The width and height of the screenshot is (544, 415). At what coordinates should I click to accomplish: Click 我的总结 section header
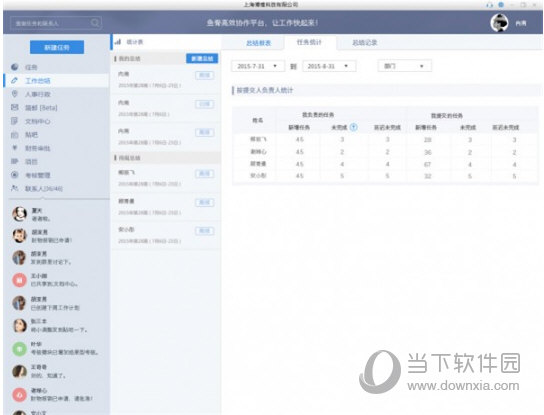point(129,59)
